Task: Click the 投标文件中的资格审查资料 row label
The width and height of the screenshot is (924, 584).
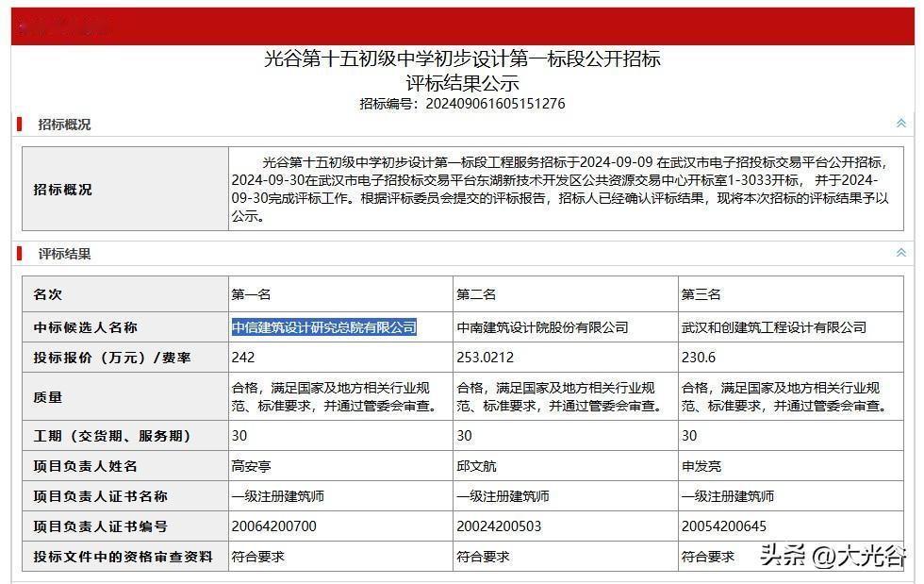Action: tap(124, 557)
